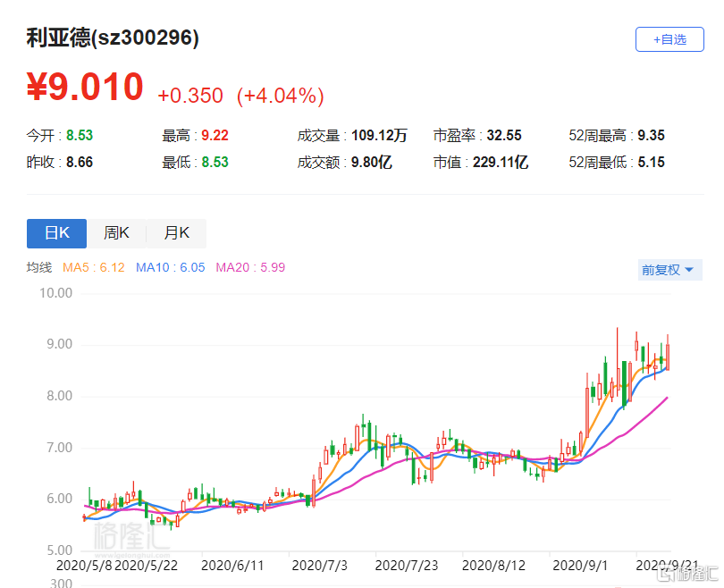Click the 6.00 price axis label
724x588 pixels.
coord(60,499)
